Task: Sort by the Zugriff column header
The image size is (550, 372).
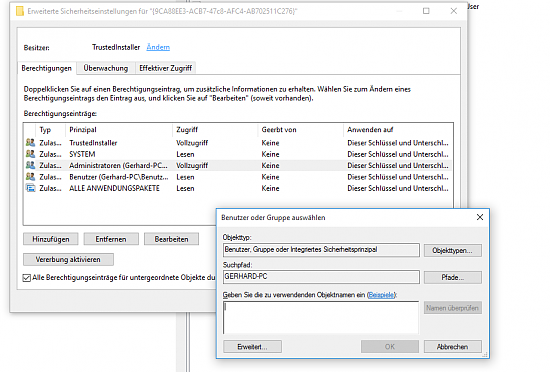Action: click(187, 130)
